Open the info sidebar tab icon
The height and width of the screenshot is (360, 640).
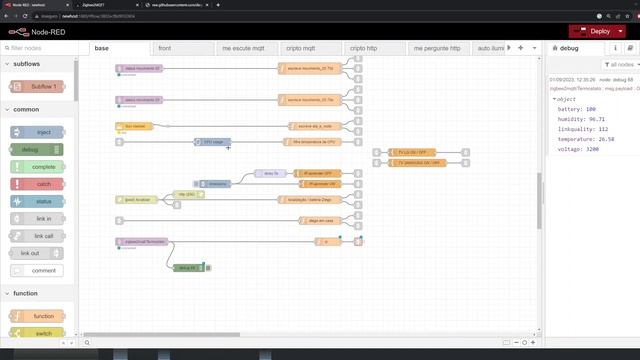(x=615, y=48)
